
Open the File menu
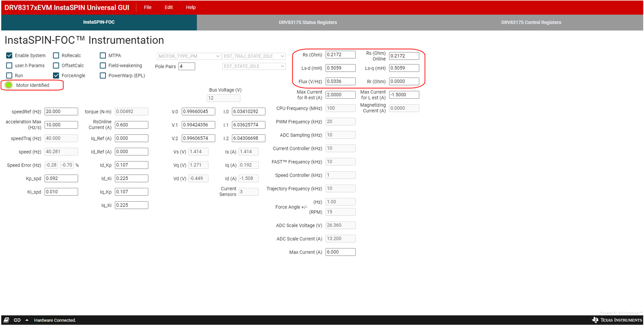[x=147, y=7]
